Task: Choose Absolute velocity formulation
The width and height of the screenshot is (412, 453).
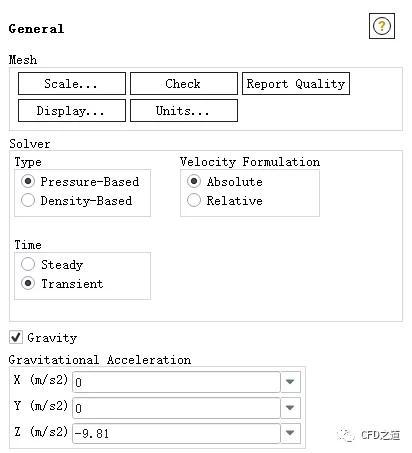Action: [194, 181]
